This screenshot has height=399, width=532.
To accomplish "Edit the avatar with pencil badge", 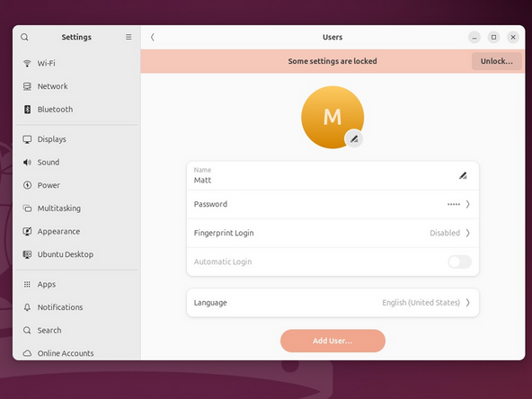I will point(354,138).
